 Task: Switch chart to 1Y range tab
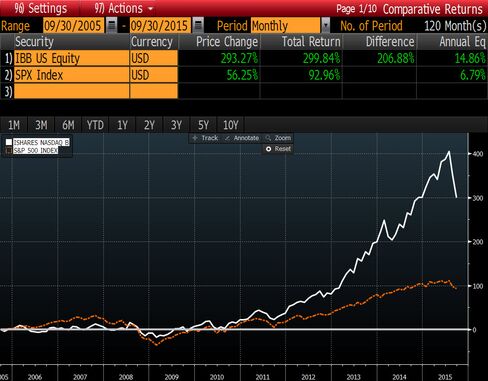(x=122, y=125)
